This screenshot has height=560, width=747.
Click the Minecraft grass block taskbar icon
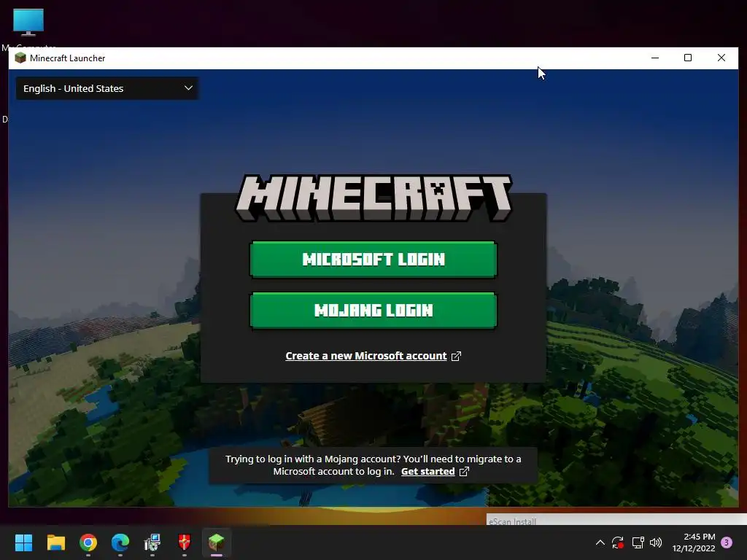click(216, 542)
